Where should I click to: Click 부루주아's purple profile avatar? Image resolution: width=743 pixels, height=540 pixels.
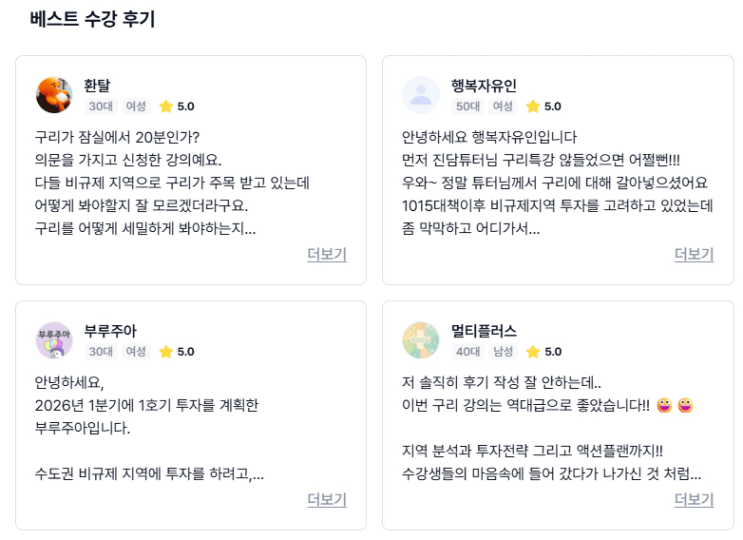click(x=54, y=340)
